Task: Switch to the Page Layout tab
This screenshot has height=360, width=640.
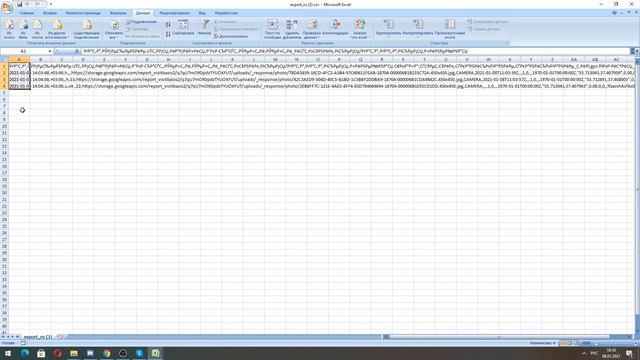Action: [83, 13]
